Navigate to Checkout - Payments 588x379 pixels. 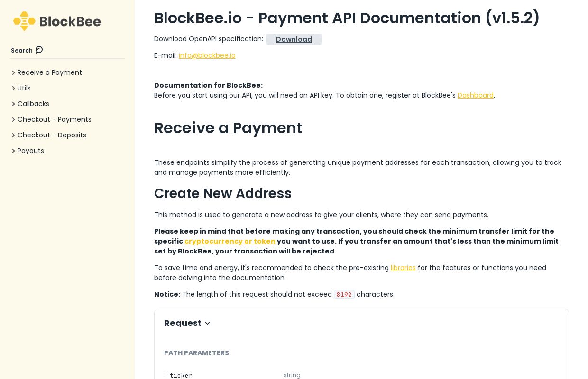click(x=55, y=119)
